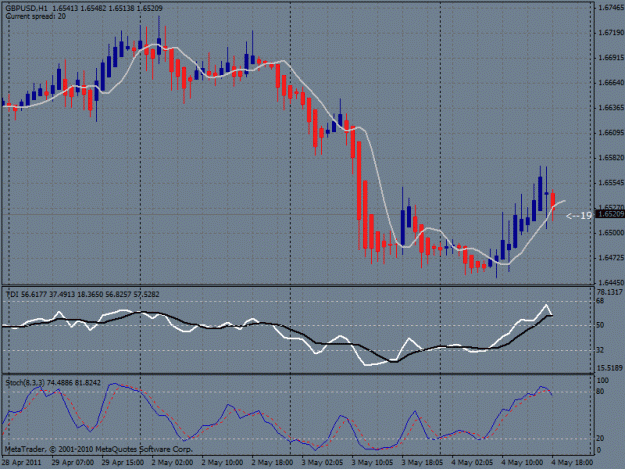
Task: Select the 32 level on TDI scale
Action: 600,350
